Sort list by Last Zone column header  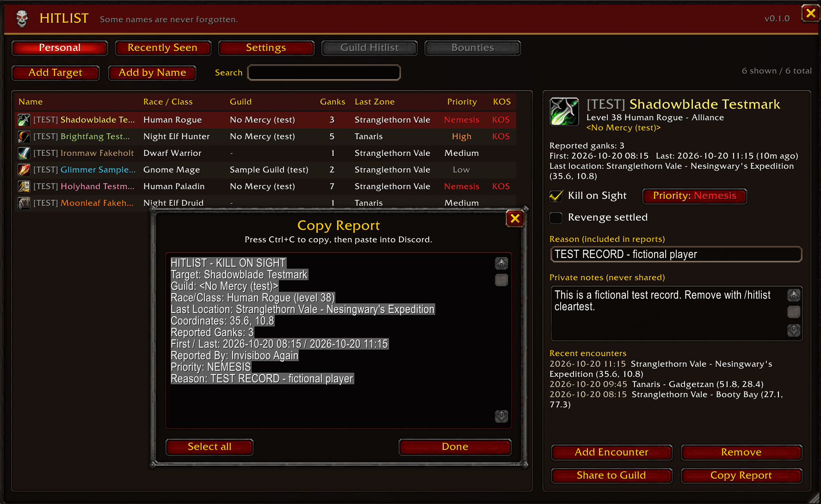coord(375,102)
